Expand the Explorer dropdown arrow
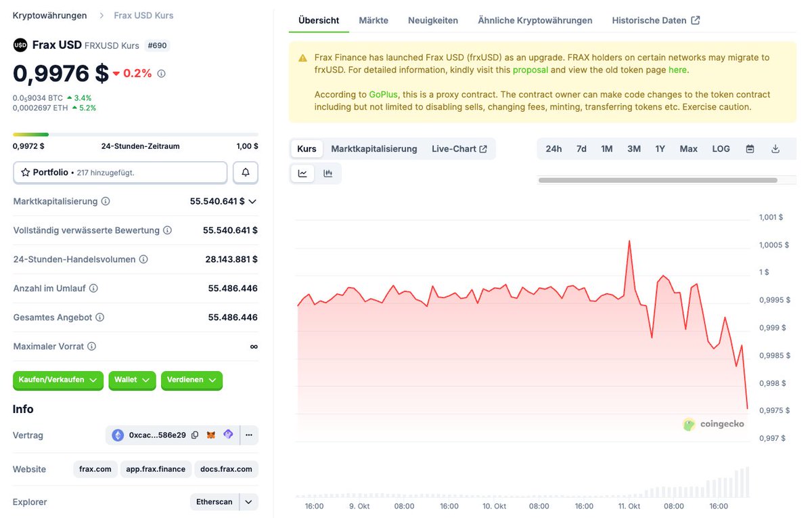 [248, 502]
